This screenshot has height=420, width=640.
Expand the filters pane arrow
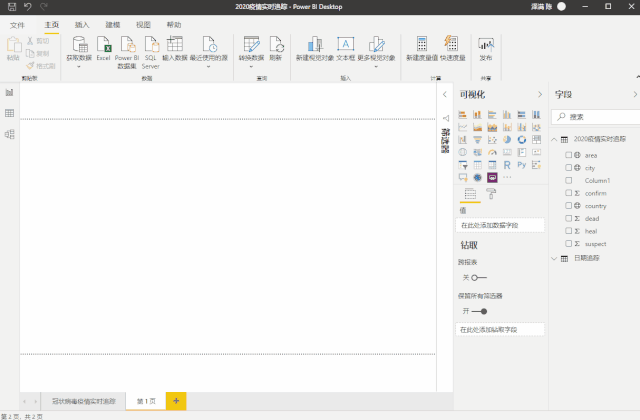click(x=445, y=95)
